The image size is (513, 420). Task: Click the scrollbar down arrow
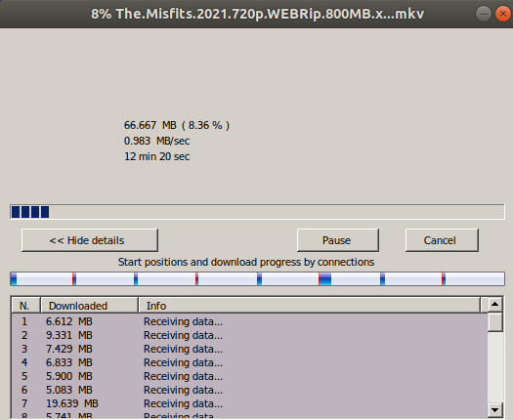(x=494, y=409)
